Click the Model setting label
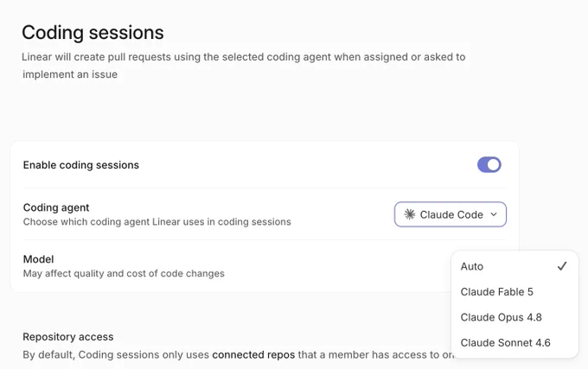 pos(38,259)
